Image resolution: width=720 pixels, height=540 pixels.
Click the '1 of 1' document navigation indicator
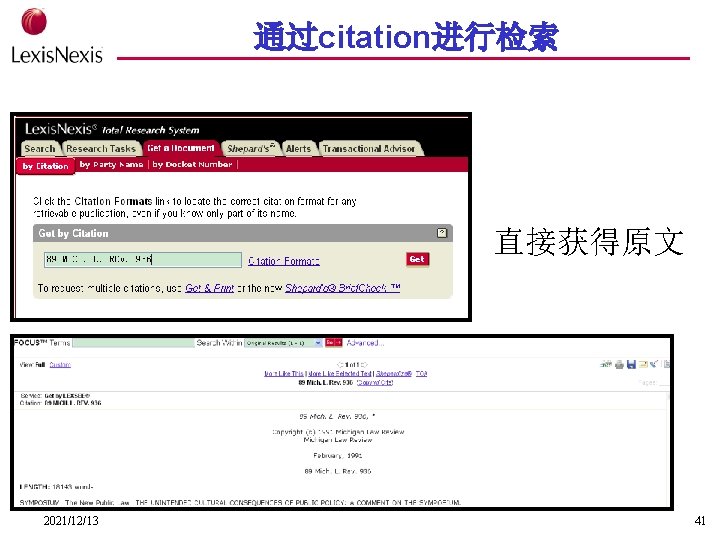[352, 365]
